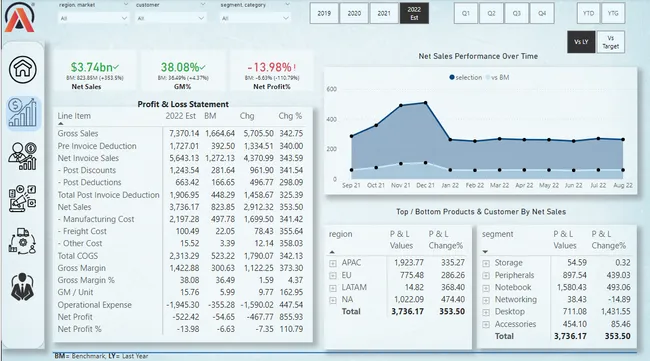Viewport: 650px width, 361px height.
Task: Select the 2022 Est year button
Action: [x=414, y=13]
